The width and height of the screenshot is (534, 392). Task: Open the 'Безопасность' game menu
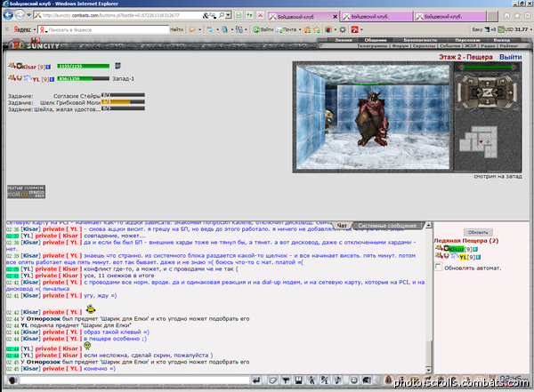point(420,40)
